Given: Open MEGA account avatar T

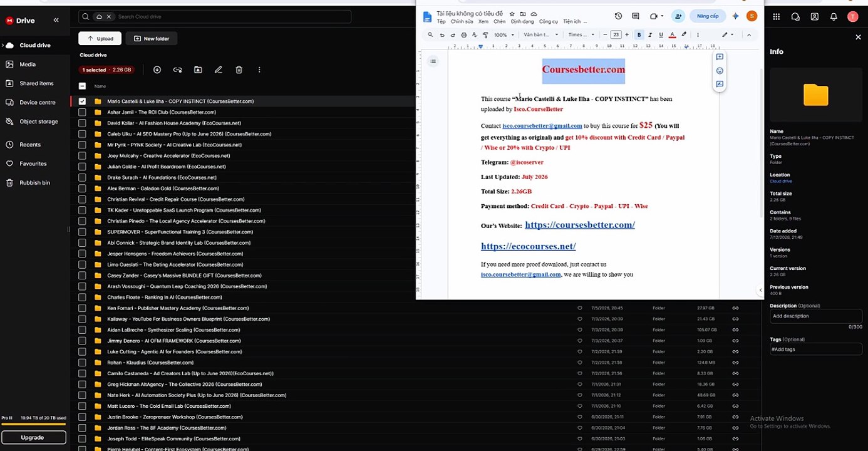Looking at the screenshot, I should [852, 17].
